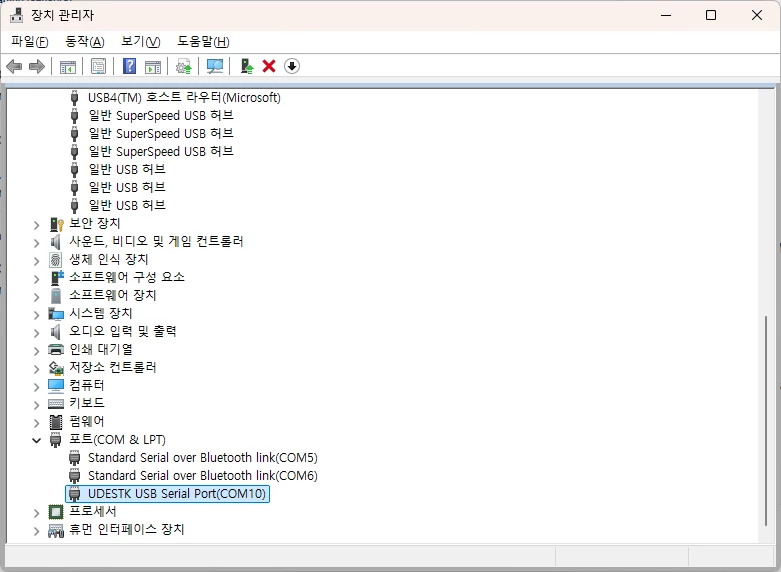Scan for hardware changes via monitor icon

point(215,66)
